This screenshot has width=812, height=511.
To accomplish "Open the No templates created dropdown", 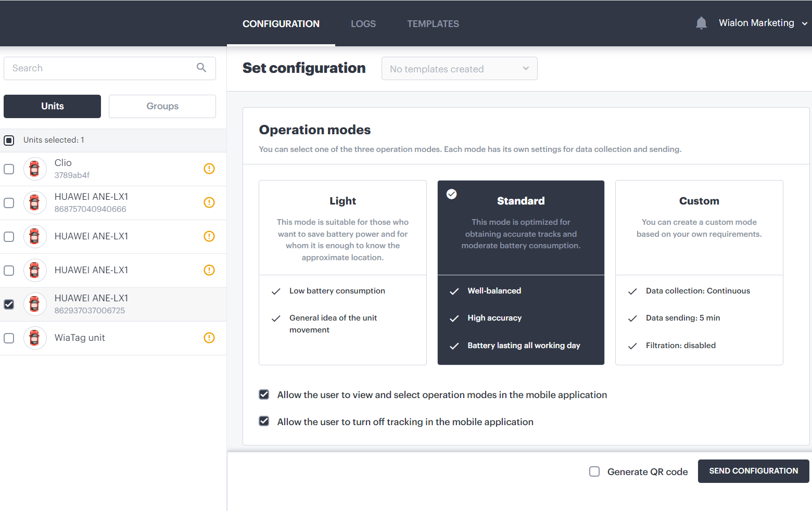I will click(x=459, y=69).
